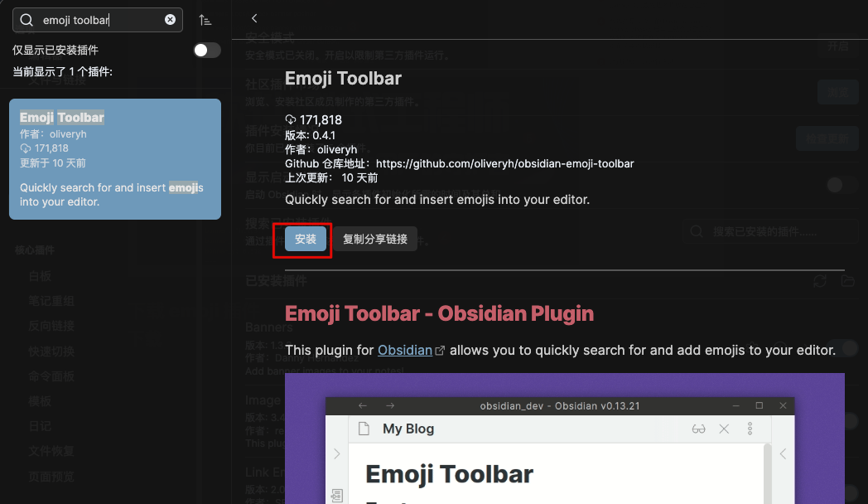Click the Obsidian hyperlink in the readme

(405, 349)
